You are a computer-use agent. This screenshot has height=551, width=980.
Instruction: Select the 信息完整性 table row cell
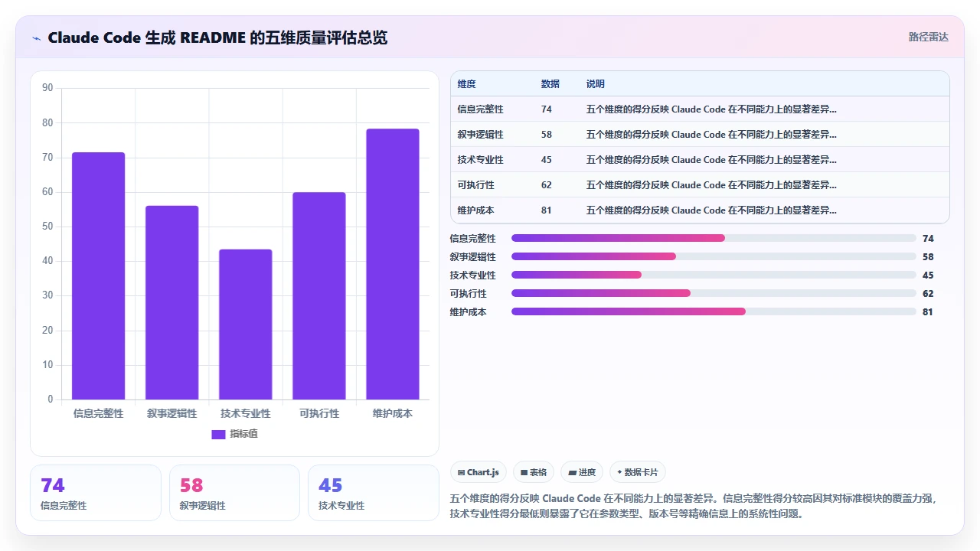[480, 109]
